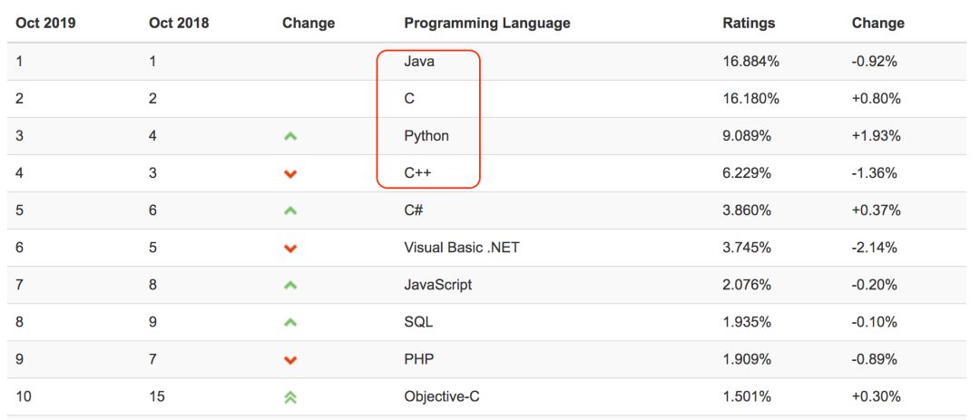Click the green up arrow in Python row
This screenshot has height=420, width=980.
(x=290, y=136)
